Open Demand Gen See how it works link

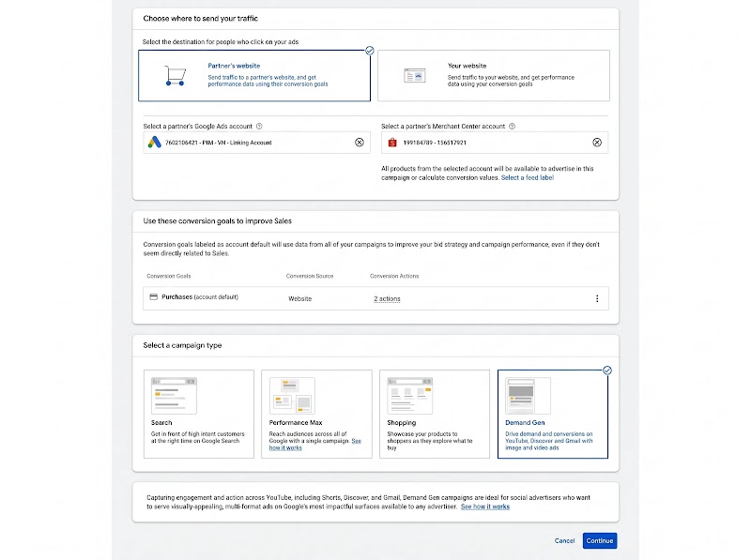485,507
